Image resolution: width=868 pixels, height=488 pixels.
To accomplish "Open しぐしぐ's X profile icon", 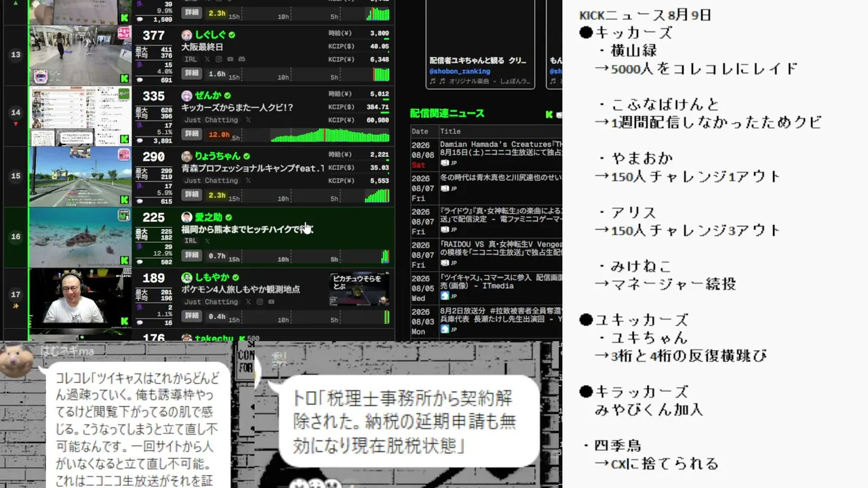I will click(x=208, y=60).
